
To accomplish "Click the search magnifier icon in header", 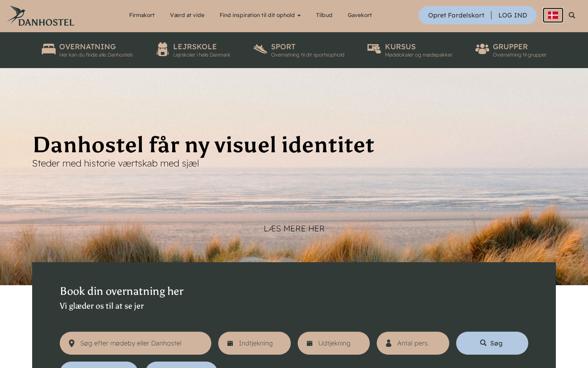I will tap(572, 15).
